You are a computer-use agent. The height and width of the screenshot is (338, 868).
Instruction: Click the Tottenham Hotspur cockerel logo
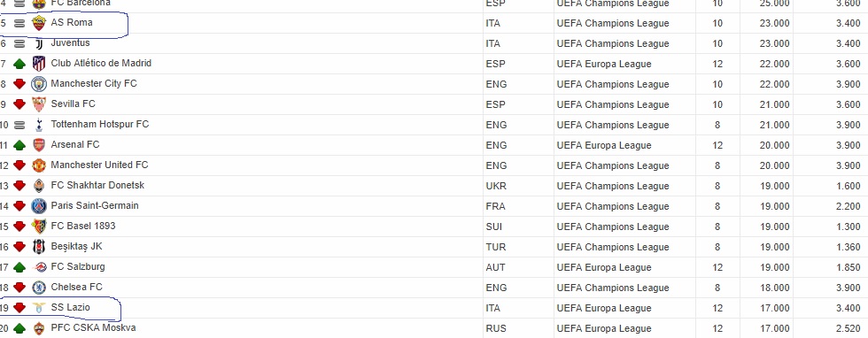coord(39,125)
